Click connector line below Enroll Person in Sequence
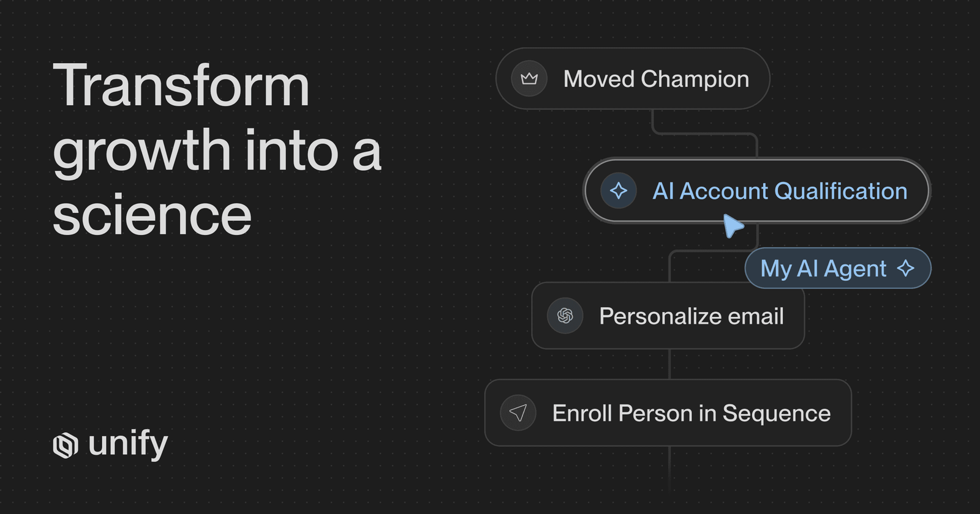 (x=669, y=468)
